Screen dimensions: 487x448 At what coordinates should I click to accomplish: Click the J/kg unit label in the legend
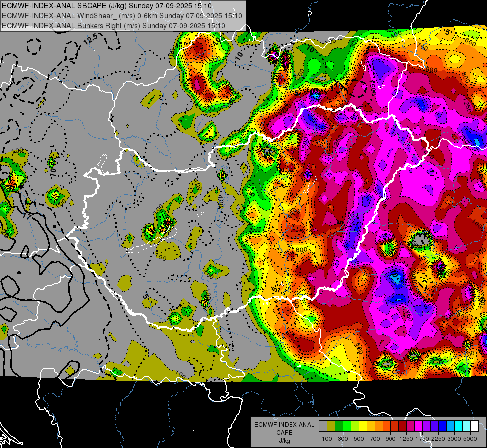284,441
